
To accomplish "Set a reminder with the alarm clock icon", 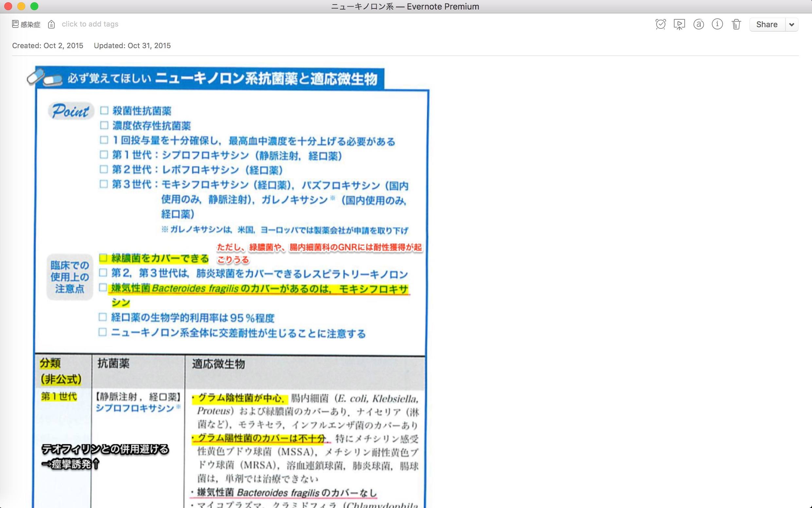I will (x=660, y=24).
